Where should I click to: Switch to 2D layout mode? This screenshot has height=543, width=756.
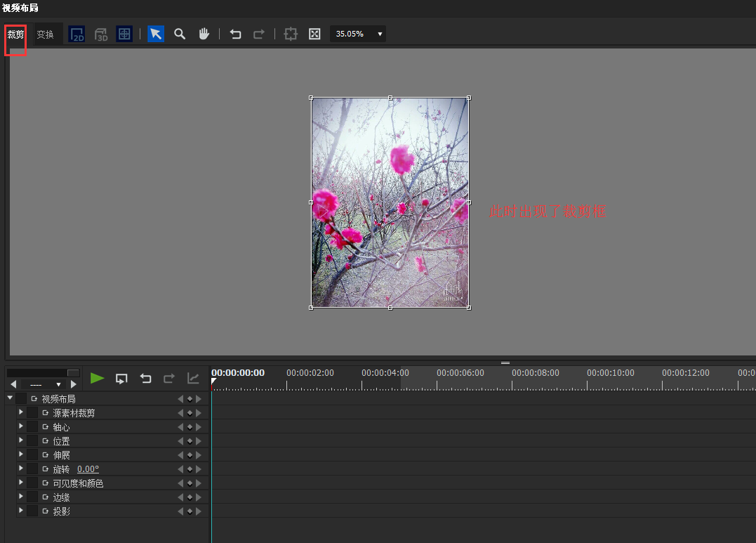77,34
